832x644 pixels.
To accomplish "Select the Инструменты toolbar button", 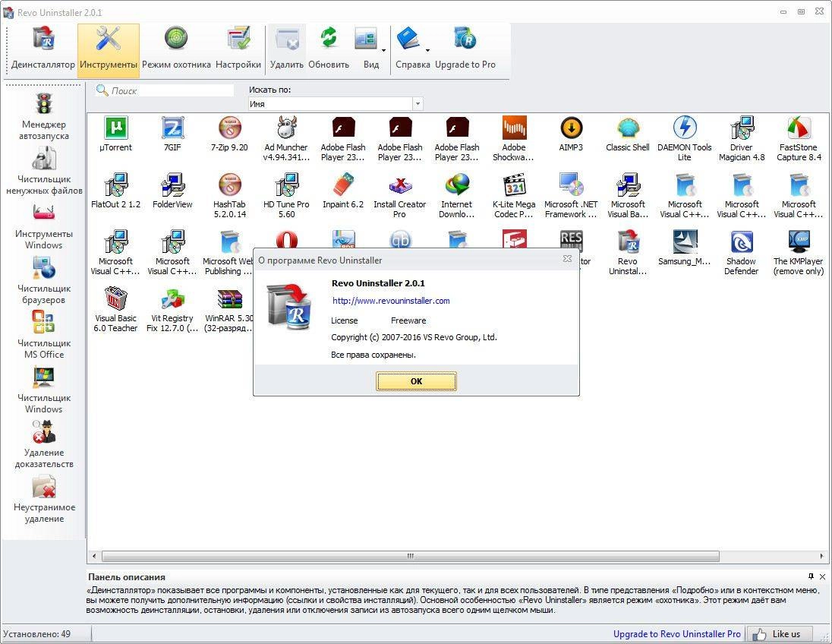I will point(109,50).
